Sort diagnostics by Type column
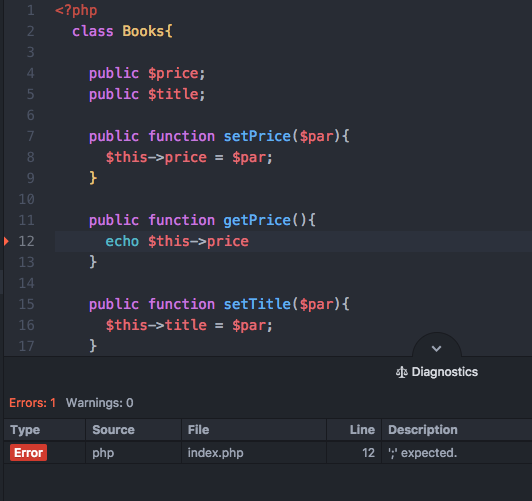This screenshot has height=501, width=532. click(25, 430)
